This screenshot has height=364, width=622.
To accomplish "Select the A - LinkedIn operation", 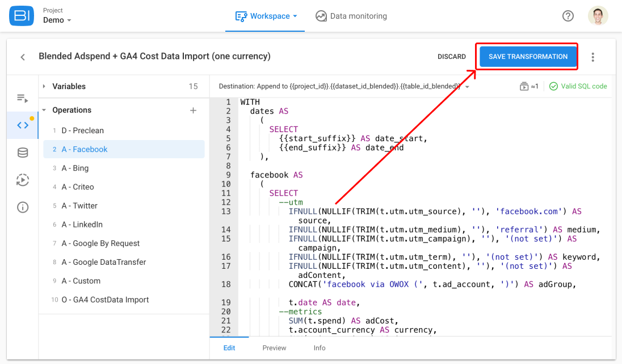I will 124,225.
